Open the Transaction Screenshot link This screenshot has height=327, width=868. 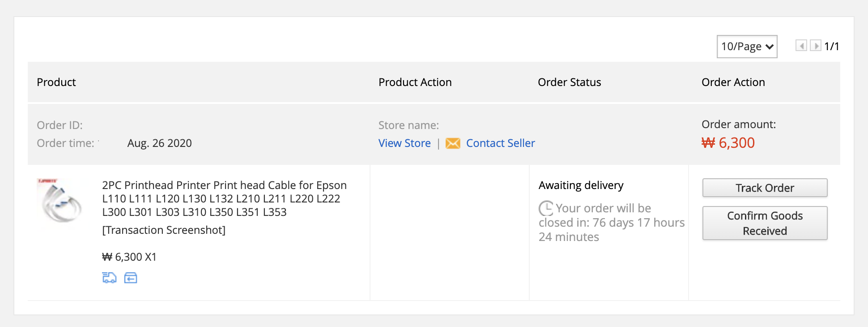(164, 230)
